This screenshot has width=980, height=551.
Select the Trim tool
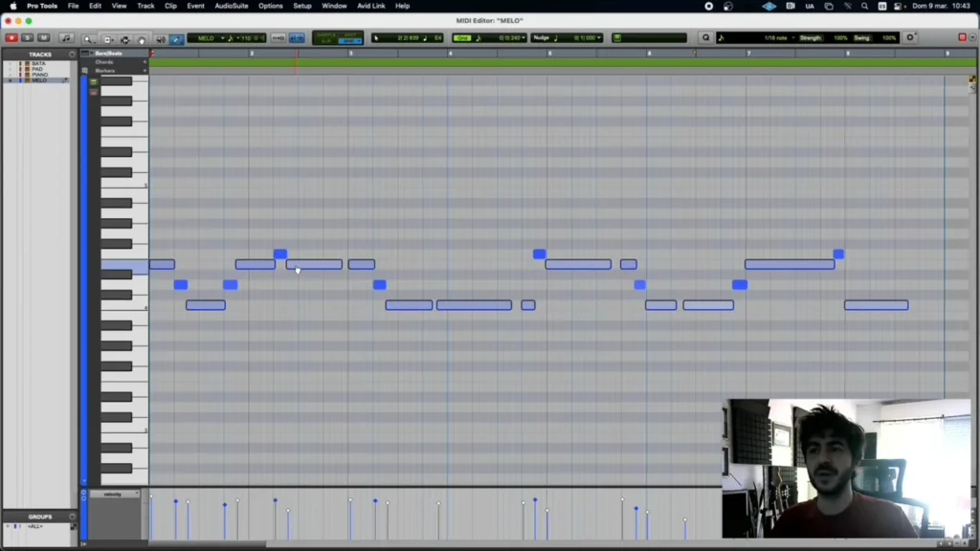pyautogui.click(x=107, y=38)
